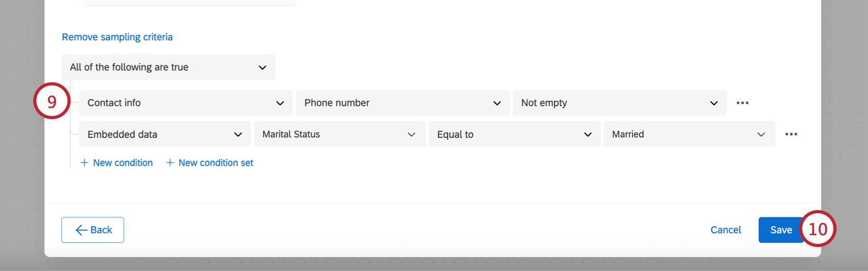This screenshot has height=271, width=868.
Task: Open the Embedded data dropdown
Action: (164, 134)
